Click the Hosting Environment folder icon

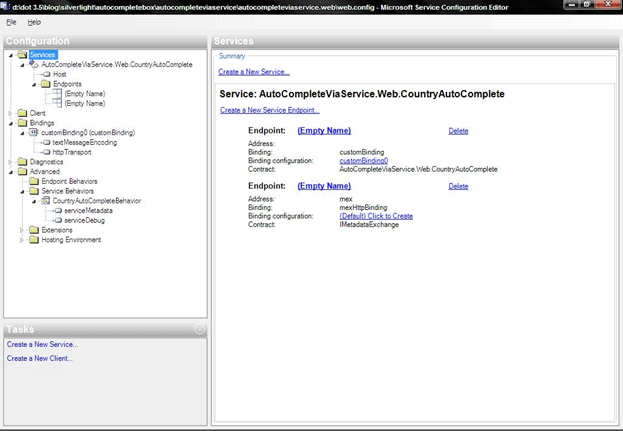coord(34,240)
